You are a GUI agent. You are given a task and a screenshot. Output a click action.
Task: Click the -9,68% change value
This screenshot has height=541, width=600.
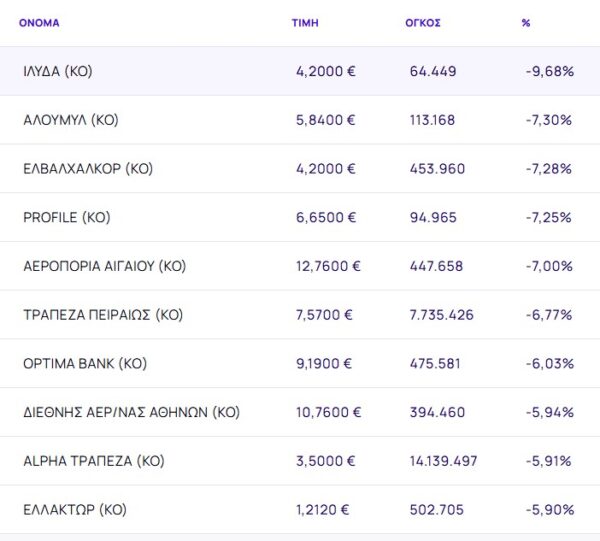click(548, 72)
